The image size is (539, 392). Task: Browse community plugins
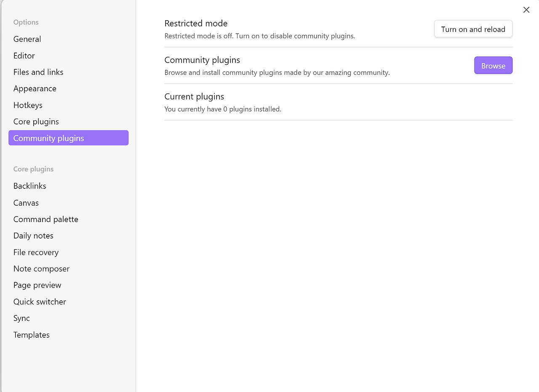click(493, 66)
